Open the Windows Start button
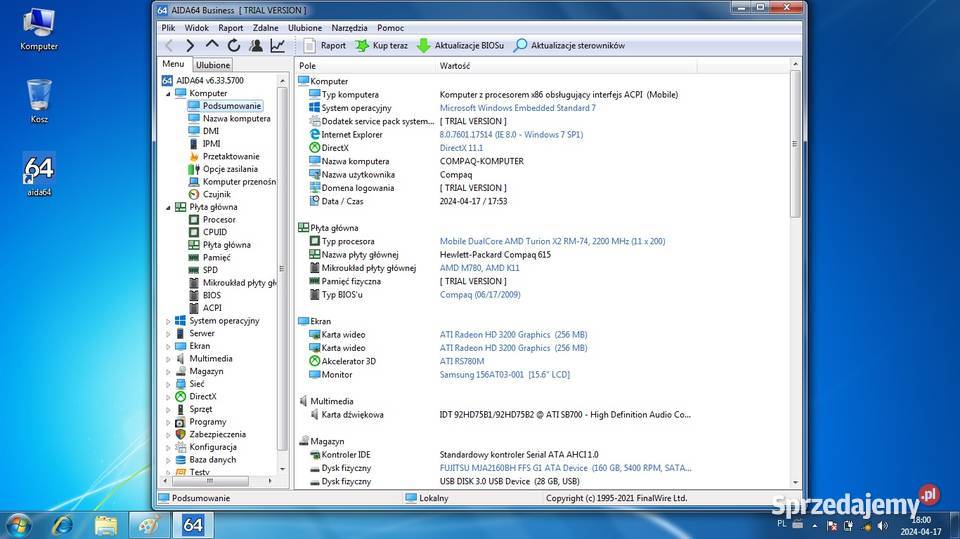 tap(18, 526)
